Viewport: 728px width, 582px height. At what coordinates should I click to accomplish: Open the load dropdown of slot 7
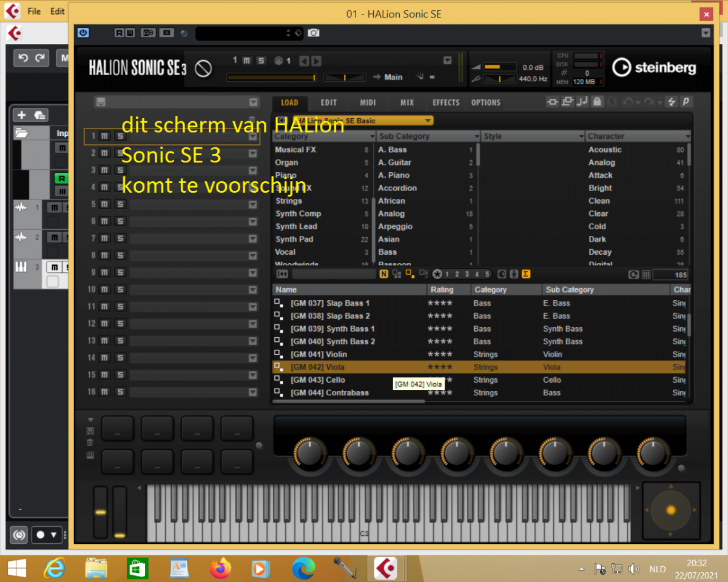pyautogui.click(x=253, y=238)
